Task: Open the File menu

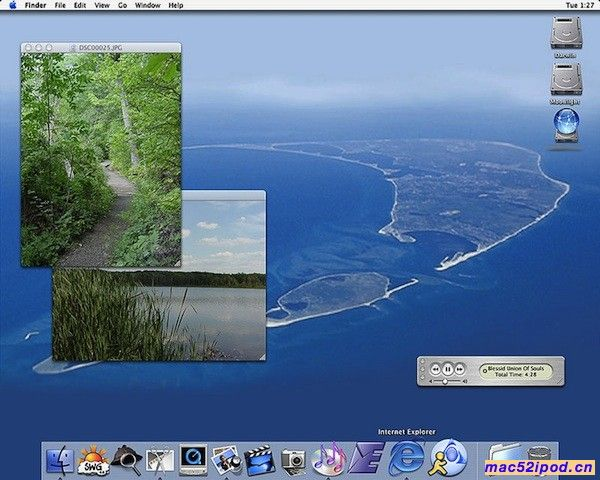Action: pos(60,5)
